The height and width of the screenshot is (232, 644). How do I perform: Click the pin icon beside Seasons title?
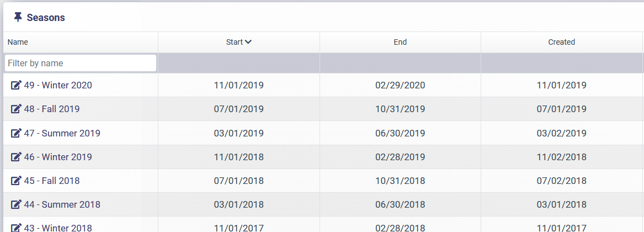pyautogui.click(x=18, y=17)
